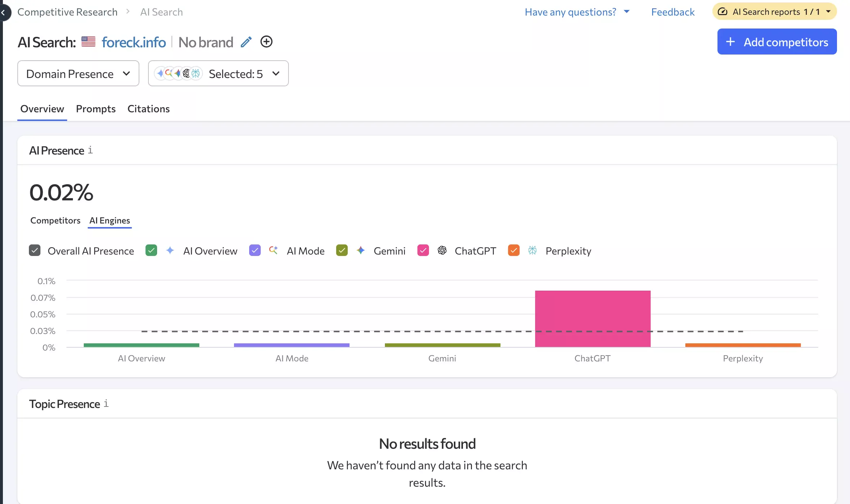Click the orange Perplexity bar in chart

(x=743, y=345)
